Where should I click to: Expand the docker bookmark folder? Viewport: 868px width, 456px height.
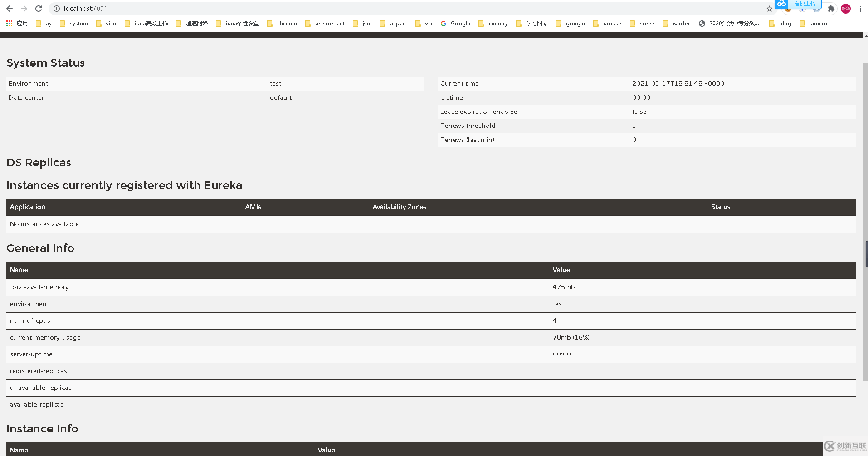point(607,24)
